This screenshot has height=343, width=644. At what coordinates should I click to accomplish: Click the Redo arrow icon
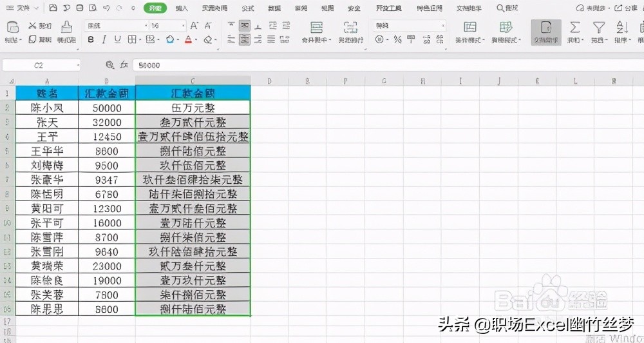coord(120,8)
